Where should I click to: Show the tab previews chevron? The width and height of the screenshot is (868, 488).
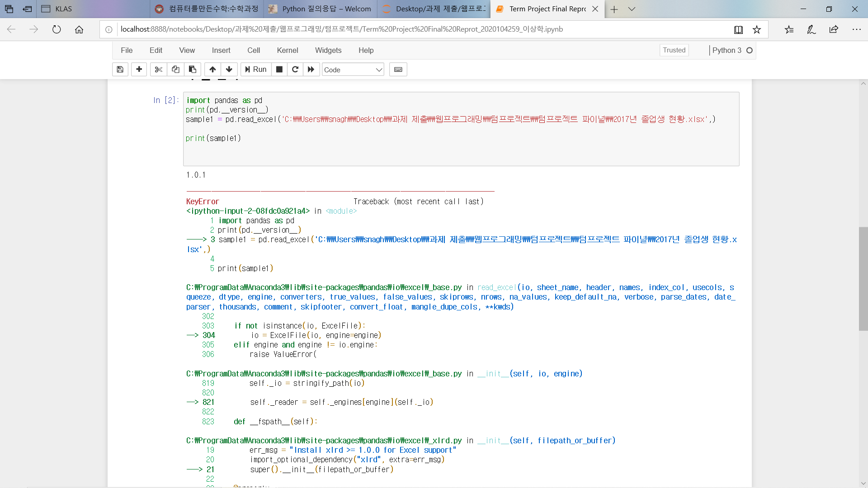tap(632, 9)
